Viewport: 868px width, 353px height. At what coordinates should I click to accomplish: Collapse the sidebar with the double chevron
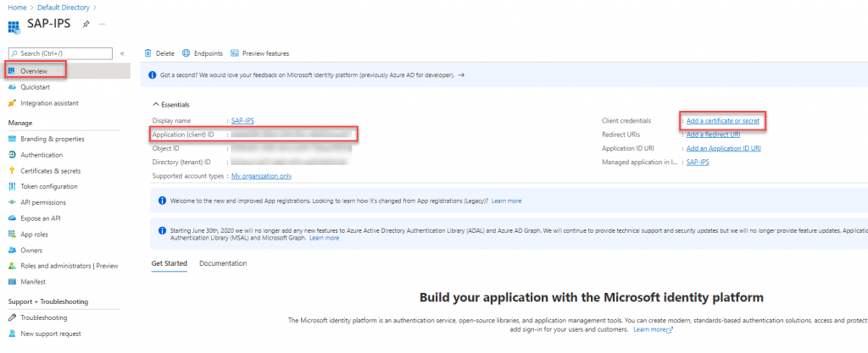(122, 53)
